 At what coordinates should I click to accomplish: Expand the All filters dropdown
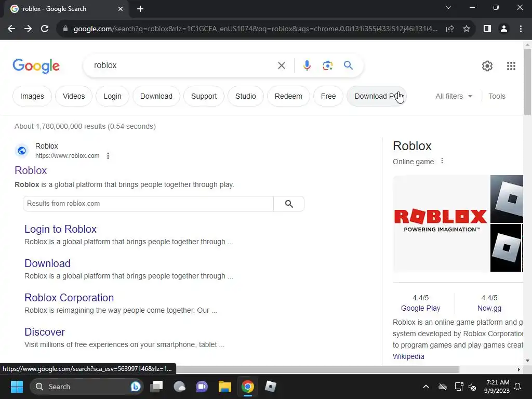click(x=454, y=96)
